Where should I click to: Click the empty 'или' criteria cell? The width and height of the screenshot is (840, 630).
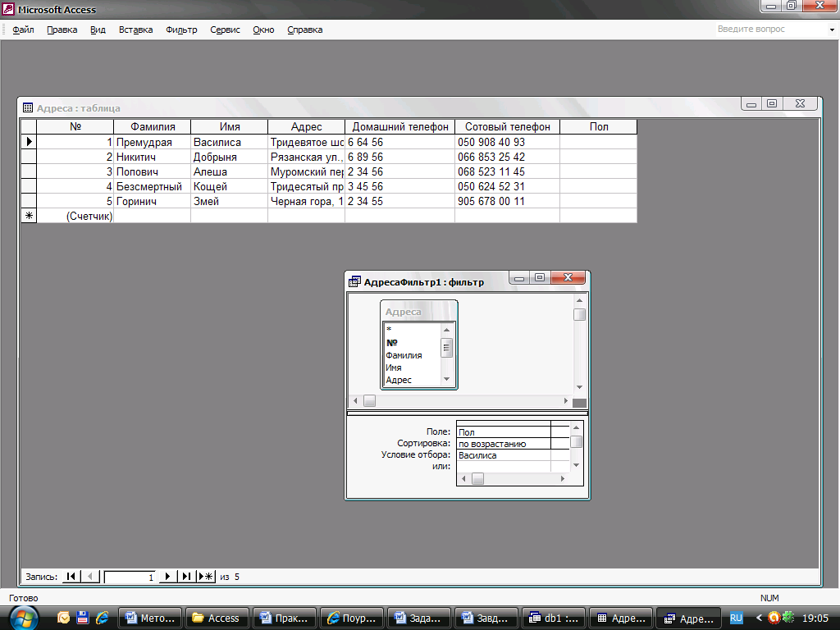click(x=503, y=467)
